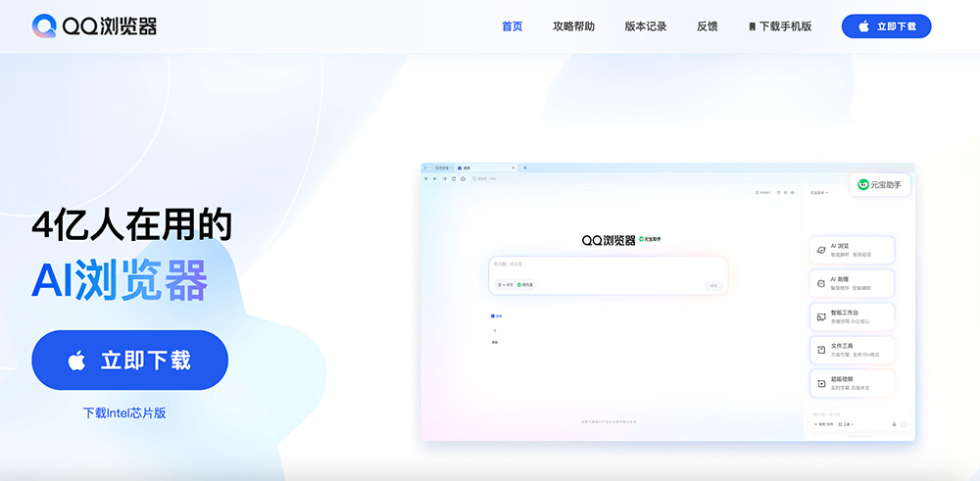Click the QQ浏览器 logo in the header
The image size is (980, 481).
click(94, 26)
